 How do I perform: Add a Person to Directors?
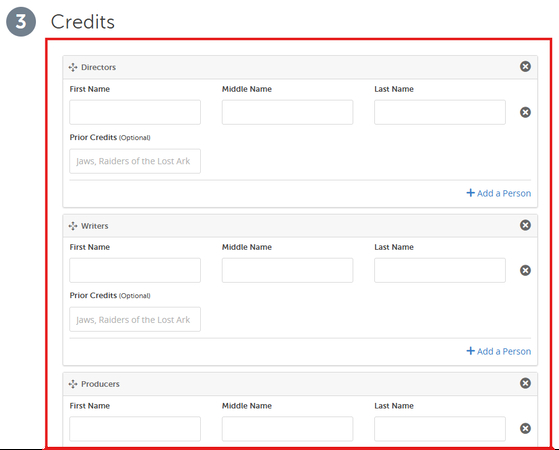coord(499,193)
